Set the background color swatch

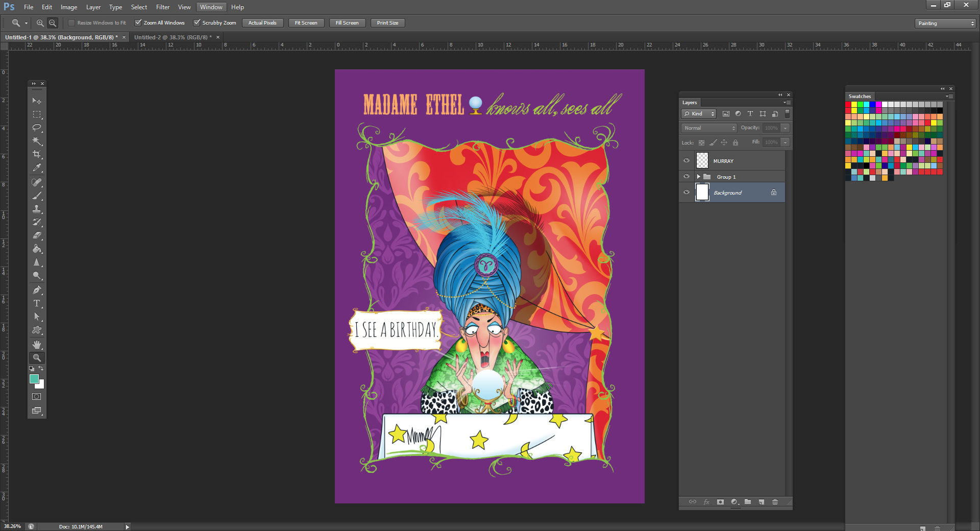[x=41, y=385]
